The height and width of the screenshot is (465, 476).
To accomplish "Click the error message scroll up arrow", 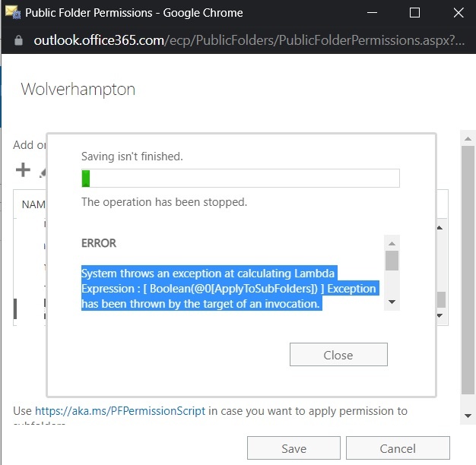I will point(392,244).
